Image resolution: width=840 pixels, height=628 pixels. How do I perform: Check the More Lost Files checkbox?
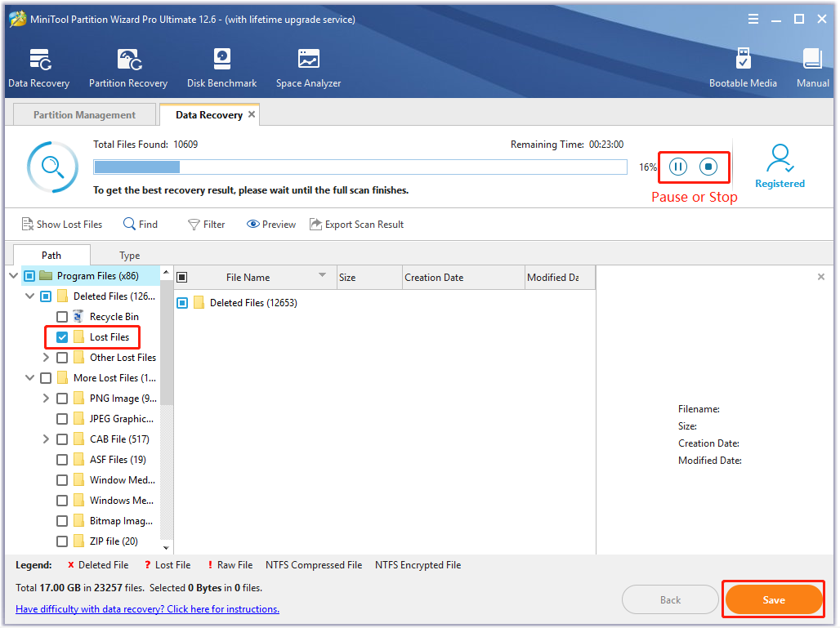[46, 378]
